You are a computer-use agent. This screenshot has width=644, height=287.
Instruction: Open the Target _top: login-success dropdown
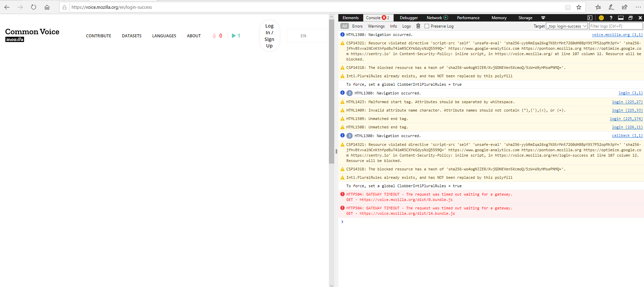pyautogui.click(x=567, y=26)
